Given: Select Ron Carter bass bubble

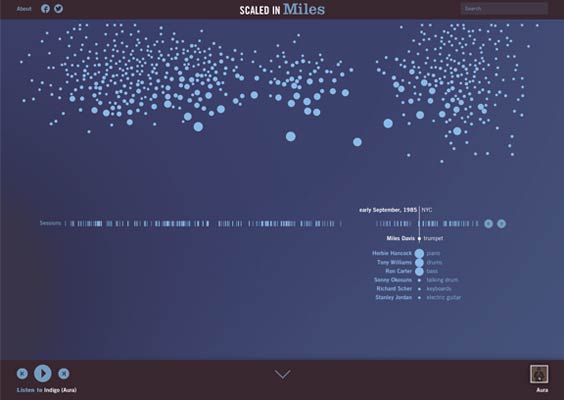Looking at the screenshot, I should point(419,271).
